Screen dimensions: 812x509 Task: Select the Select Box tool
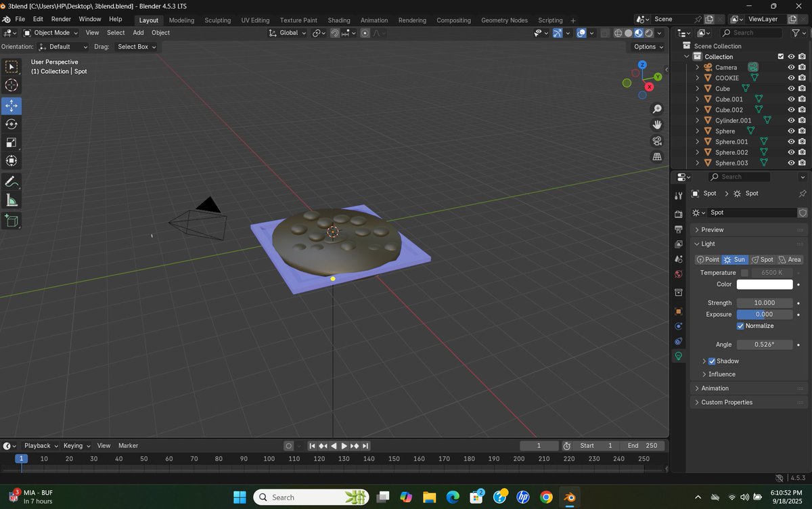(x=12, y=67)
